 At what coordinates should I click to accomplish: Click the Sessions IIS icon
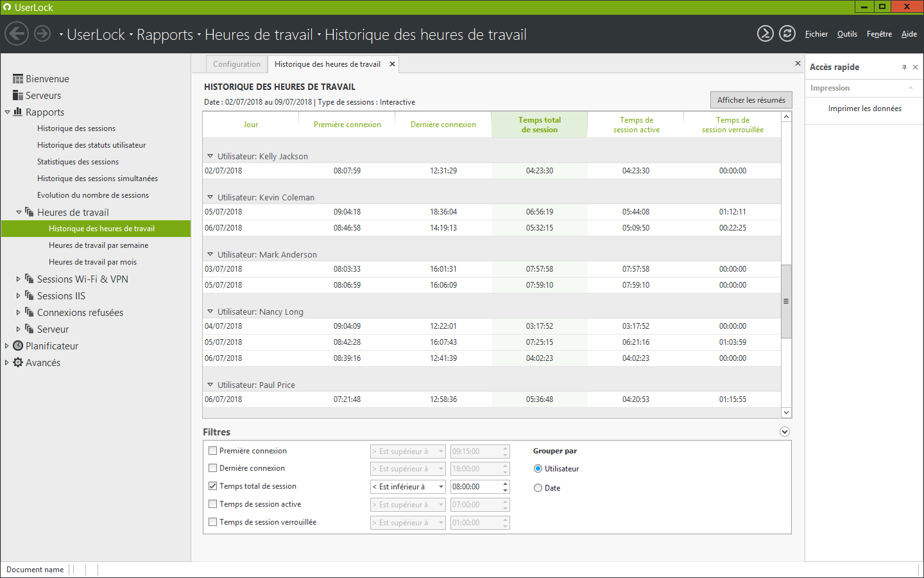click(x=30, y=295)
